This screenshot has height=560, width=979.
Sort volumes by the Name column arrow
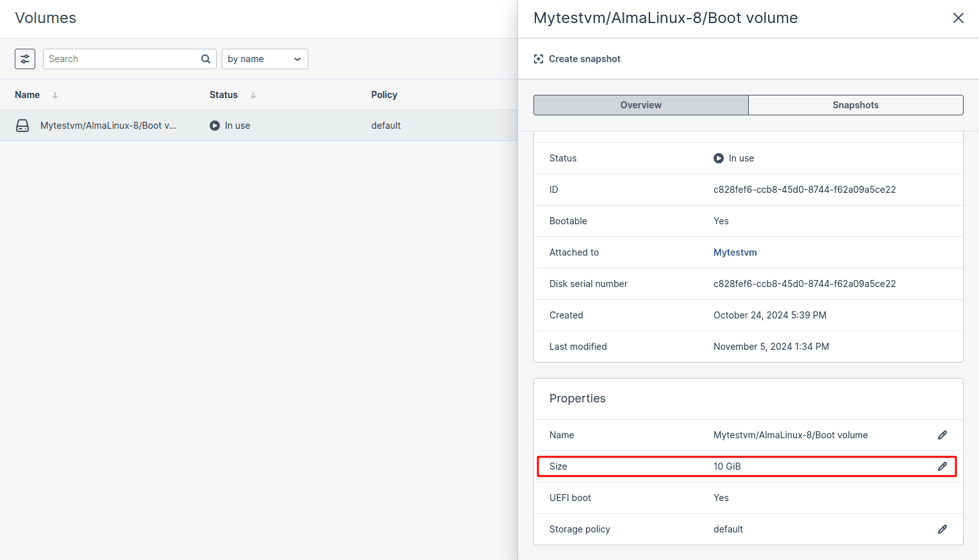(55, 95)
